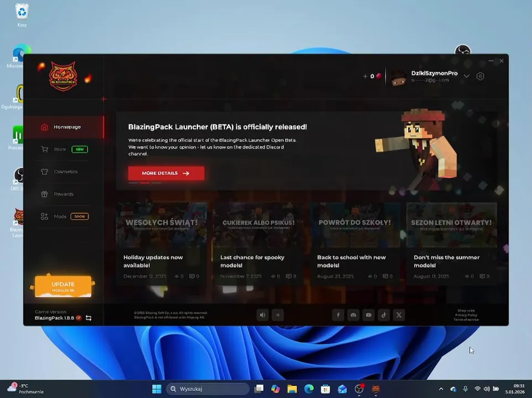Mute the launcher music
Viewport: 532px width, 398px height.
263,315
